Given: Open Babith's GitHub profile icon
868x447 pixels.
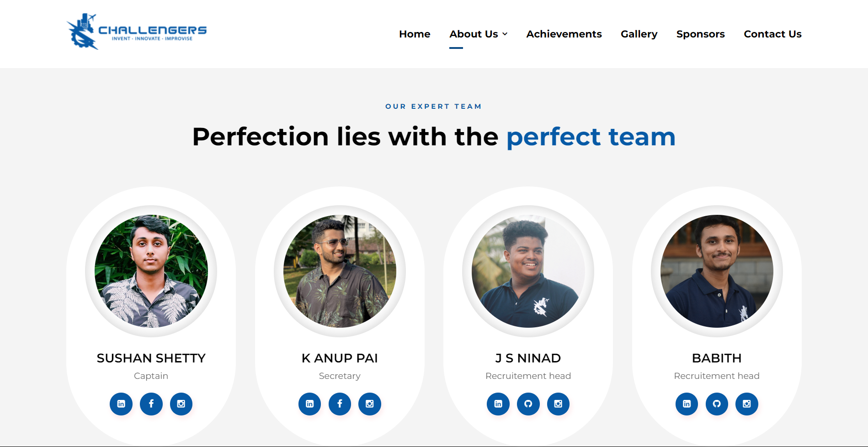Looking at the screenshot, I should click(x=717, y=404).
